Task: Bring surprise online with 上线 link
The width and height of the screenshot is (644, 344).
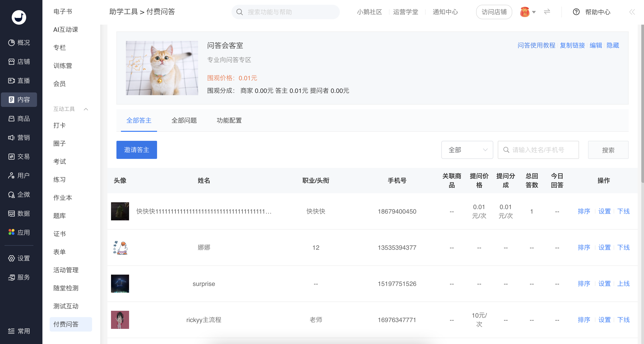Action: coord(623,283)
